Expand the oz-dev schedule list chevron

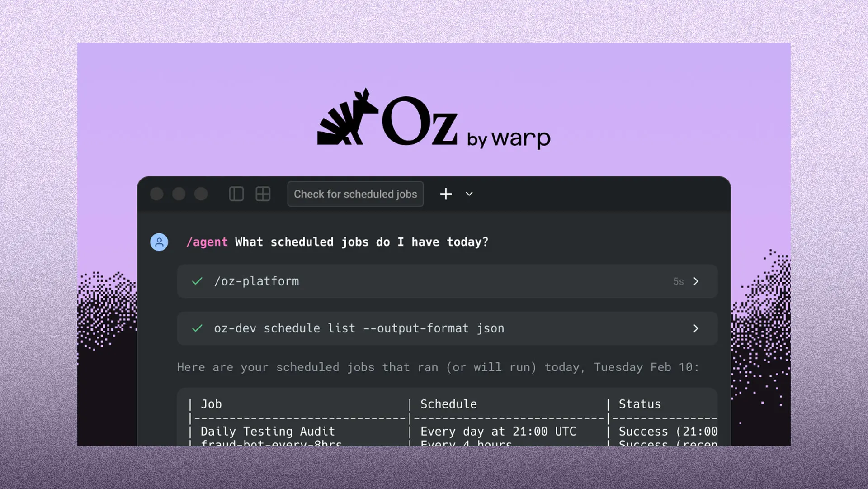[x=696, y=328]
